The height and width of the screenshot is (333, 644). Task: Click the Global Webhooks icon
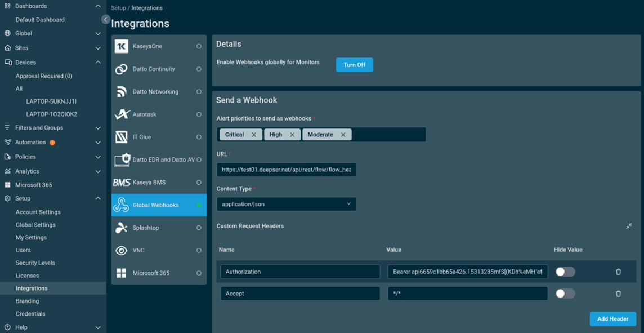[121, 205]
